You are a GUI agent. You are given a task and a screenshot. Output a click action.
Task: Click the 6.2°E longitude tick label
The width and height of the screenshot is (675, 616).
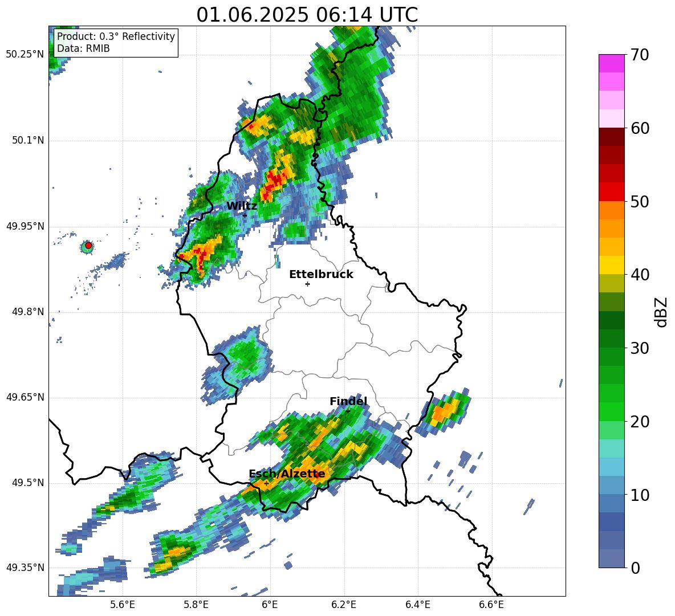(x=344, y=605)
